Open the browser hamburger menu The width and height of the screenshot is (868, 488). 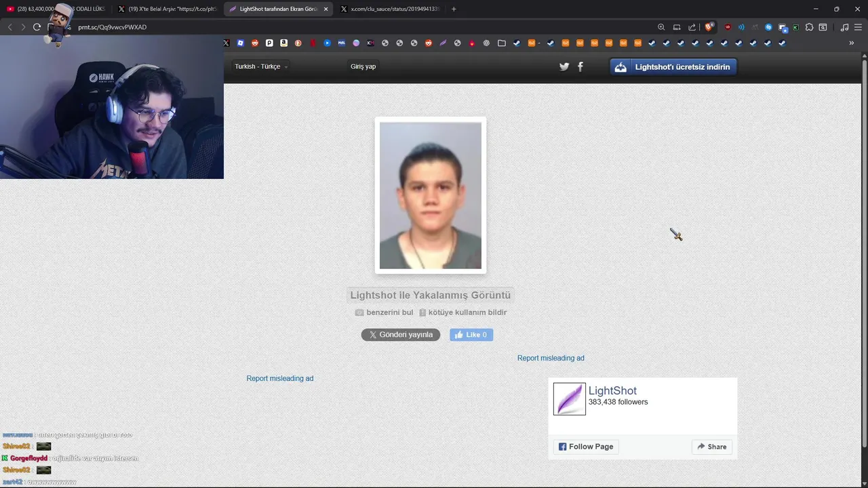pos(858,27)
